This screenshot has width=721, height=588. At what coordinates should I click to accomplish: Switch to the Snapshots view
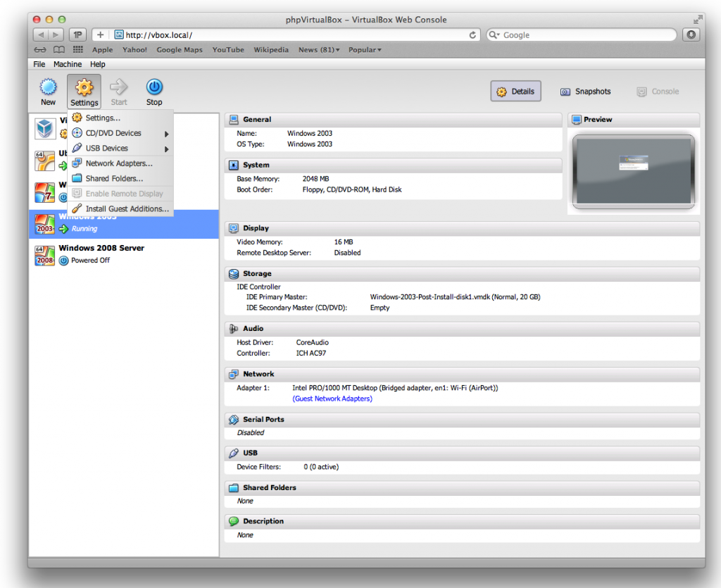[585, 91]
